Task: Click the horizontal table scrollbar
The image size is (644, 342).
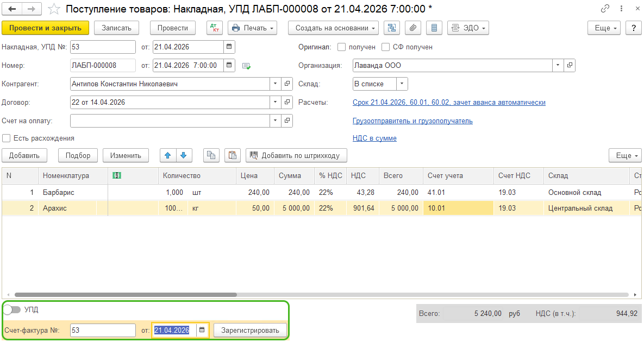Action: coord(126,294)
